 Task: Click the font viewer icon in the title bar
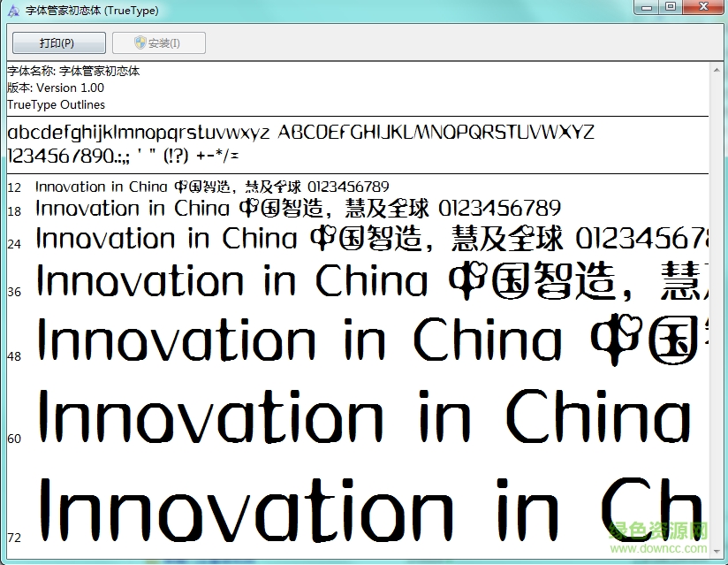coord(12,10)
